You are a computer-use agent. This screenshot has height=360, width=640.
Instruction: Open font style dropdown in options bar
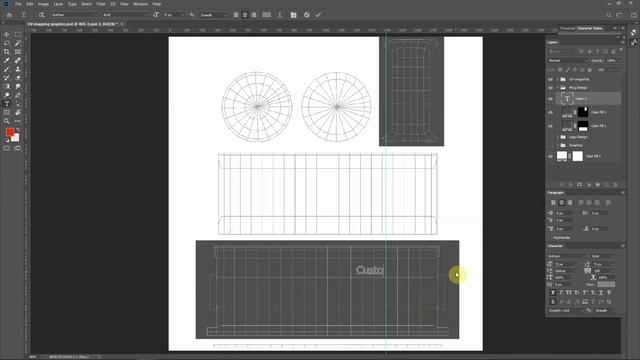tap(125, 15)
